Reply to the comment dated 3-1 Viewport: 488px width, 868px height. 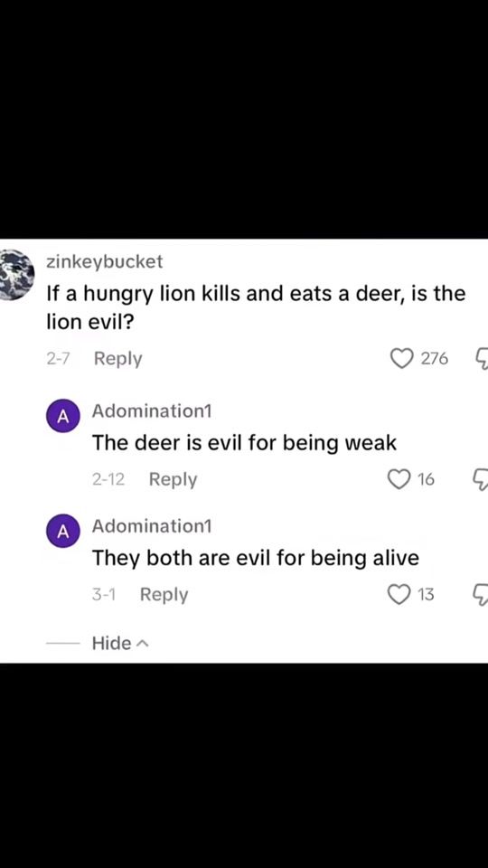(164, 595)
